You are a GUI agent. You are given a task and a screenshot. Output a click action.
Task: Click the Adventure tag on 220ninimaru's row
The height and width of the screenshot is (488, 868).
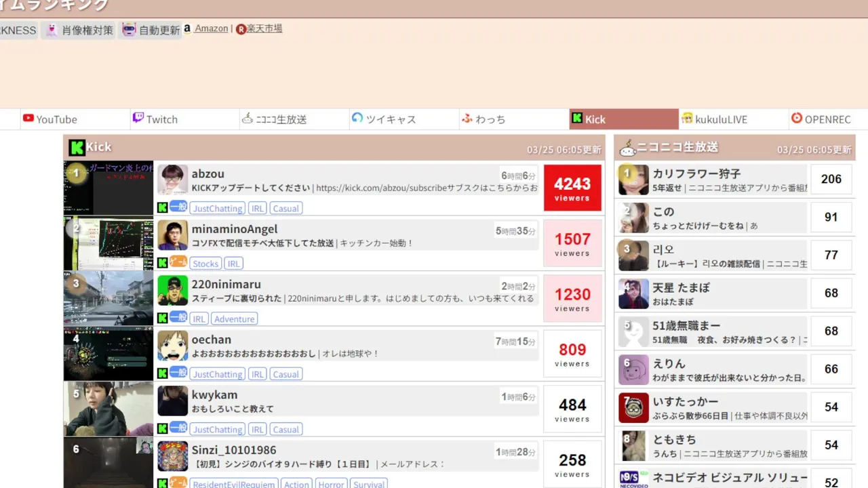coord(235,319)
